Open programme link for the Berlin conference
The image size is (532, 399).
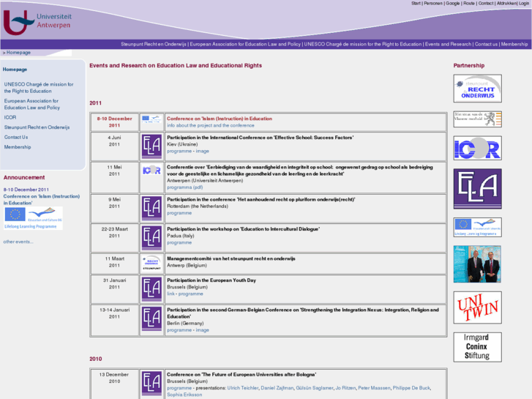pos(179,330)
